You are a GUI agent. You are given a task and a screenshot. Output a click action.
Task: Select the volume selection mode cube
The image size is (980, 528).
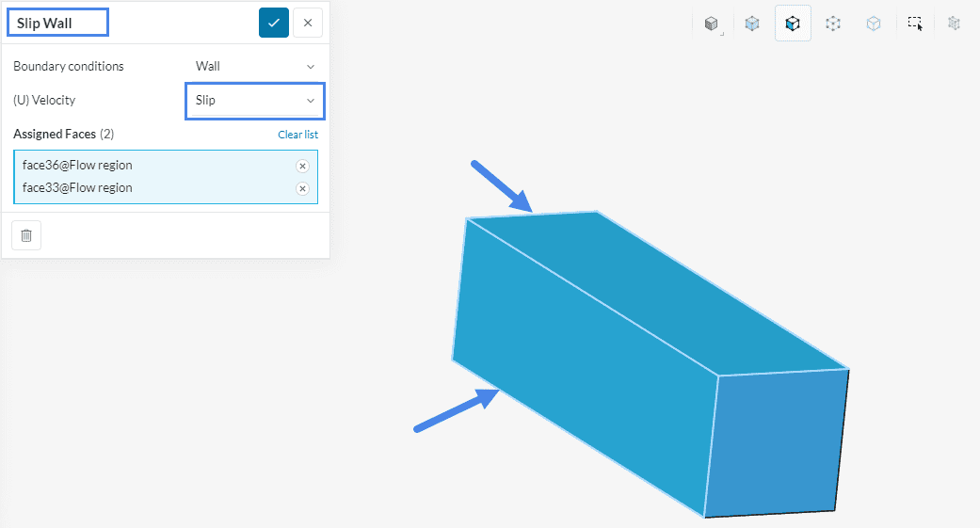(x=752, y=24)
